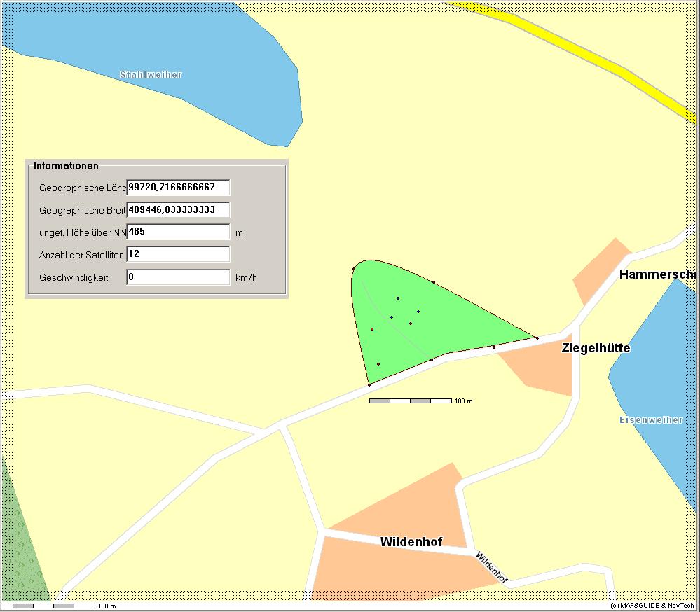Click the Informationen panel title
This screenshot has width=700, height=612.
point(66,165)
